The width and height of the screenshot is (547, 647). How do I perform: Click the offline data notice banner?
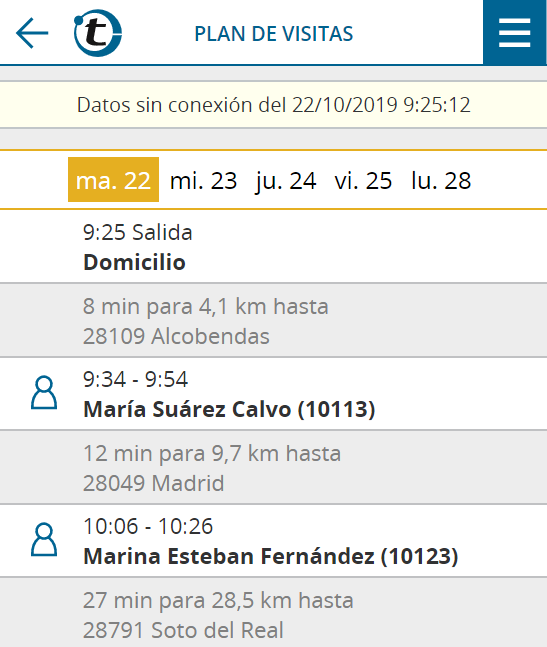[274, 105]
